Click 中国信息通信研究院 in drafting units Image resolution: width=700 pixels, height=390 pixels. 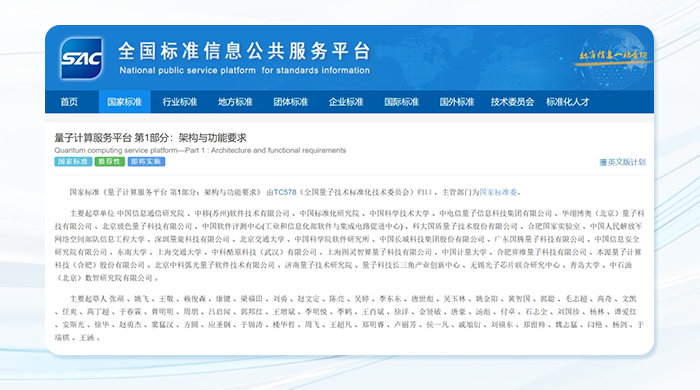coord(151,213)
